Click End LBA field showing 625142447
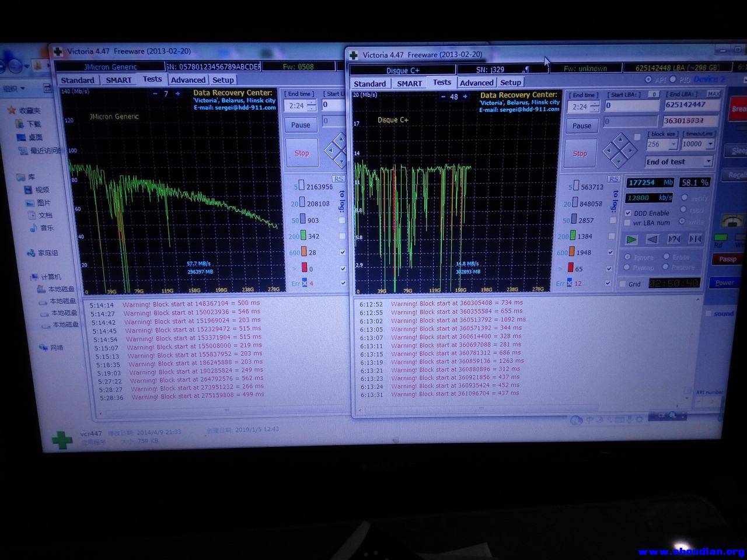This screenshot has width=747, height=560. point(692,105)
